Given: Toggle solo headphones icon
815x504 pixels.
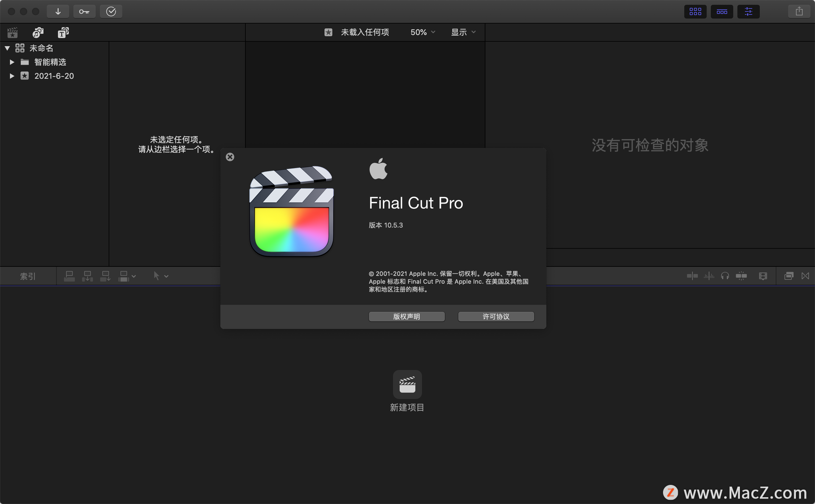Looking at the screenshot, I should (725, 276).
